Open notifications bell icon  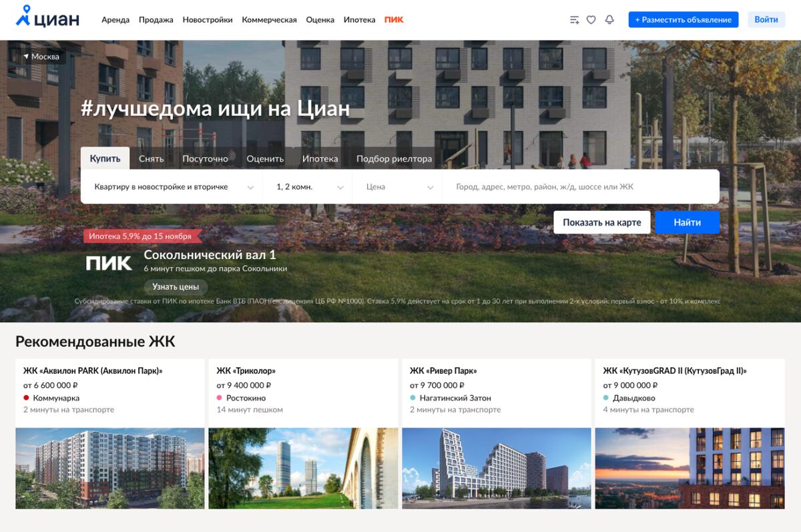[x=609, y=20]
